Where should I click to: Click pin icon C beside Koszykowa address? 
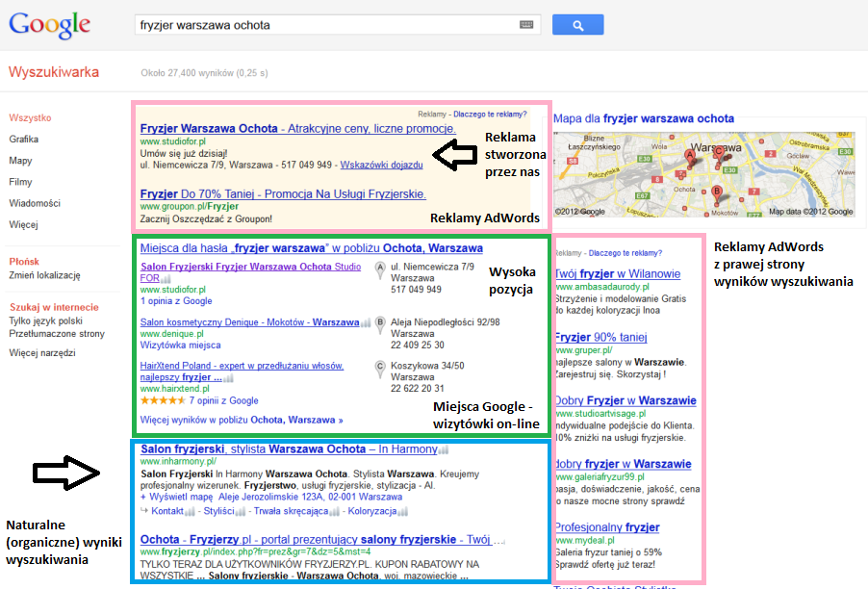[x=380, y=368]
